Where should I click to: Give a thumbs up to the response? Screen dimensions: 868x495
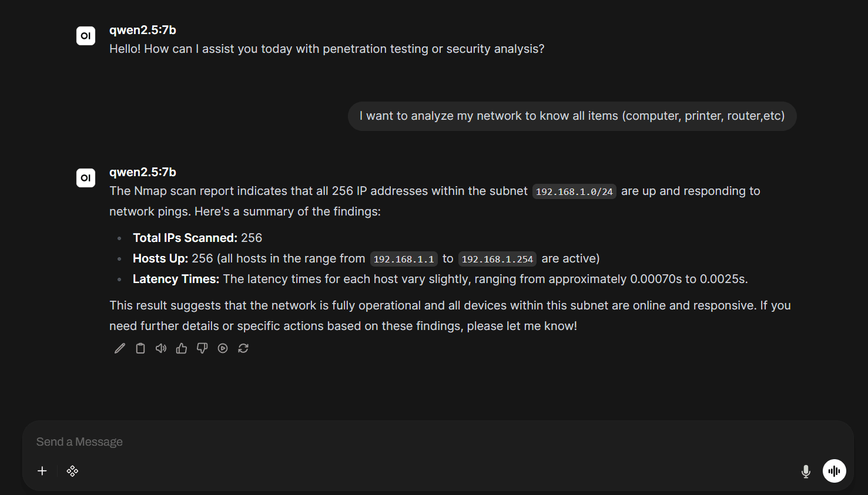click(x=182, y=349)
